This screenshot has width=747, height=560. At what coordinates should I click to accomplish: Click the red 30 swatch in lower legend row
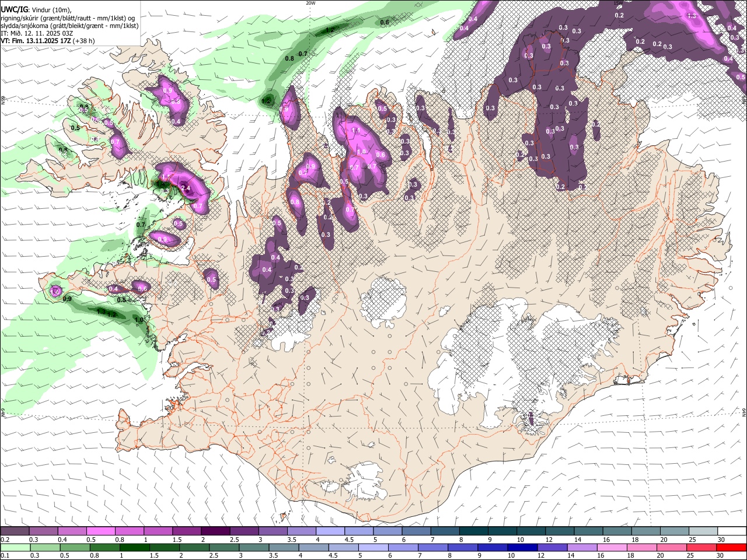point(732,547)
